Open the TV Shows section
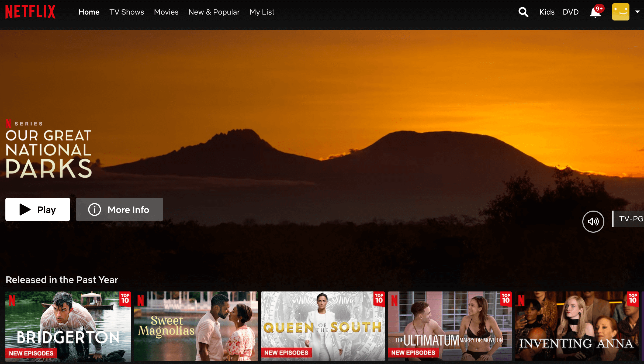The image size is (644, 364). [127, 12]
